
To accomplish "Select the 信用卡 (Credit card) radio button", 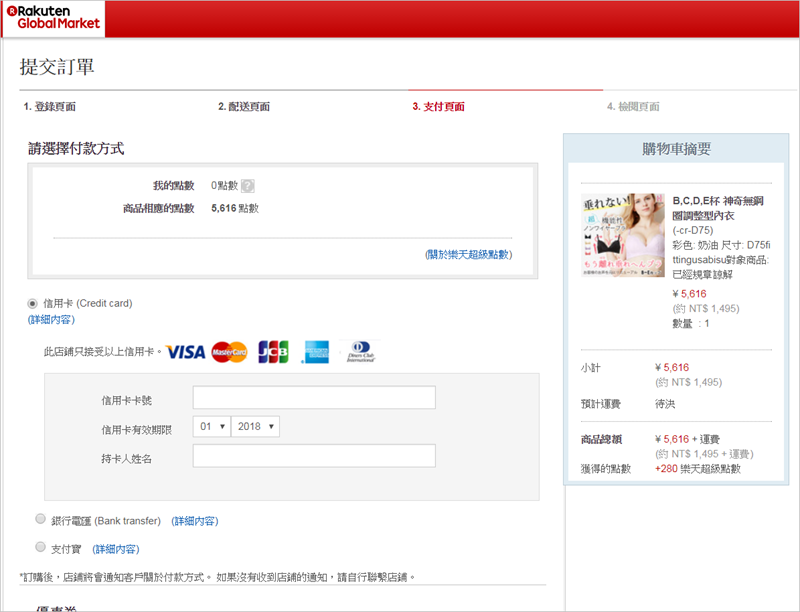I will (x=33, y=303).
